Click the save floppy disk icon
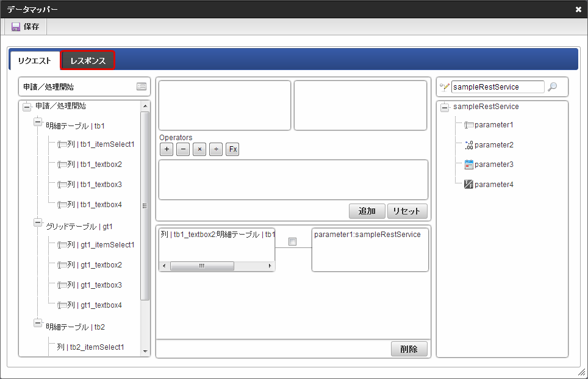The height and width of the screenshot is (379, 588). (x=16, y=27)
